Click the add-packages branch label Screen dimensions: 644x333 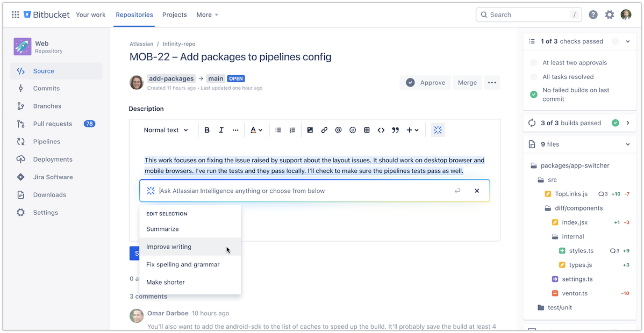click(171, 78)
